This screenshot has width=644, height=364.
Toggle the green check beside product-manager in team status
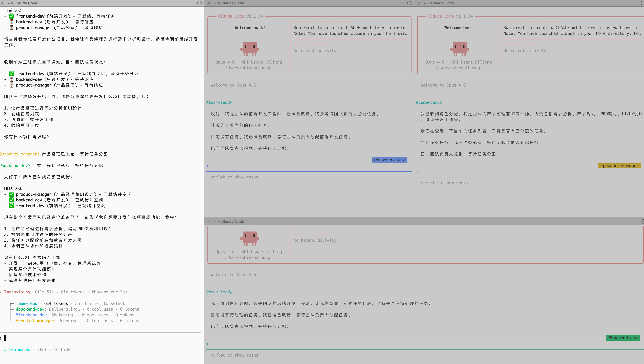(x=12, y=194)
